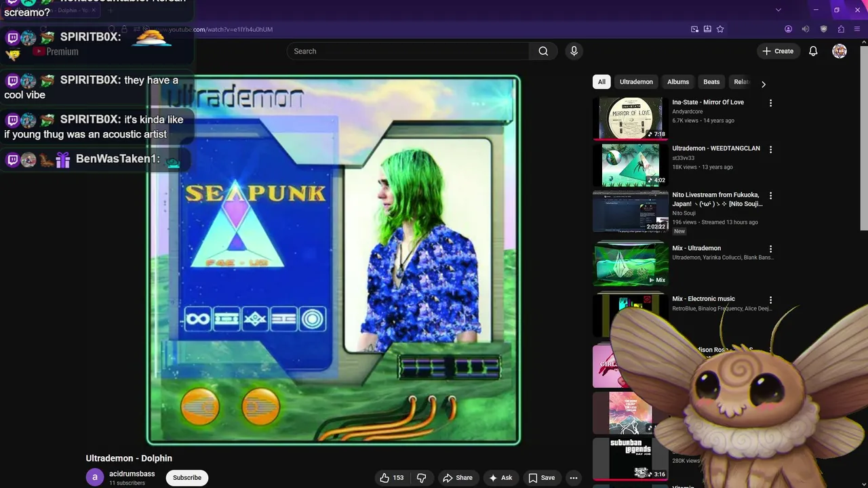Click the Ask button
This screenshot has width=868, height=488.
(x=500, y=478)
